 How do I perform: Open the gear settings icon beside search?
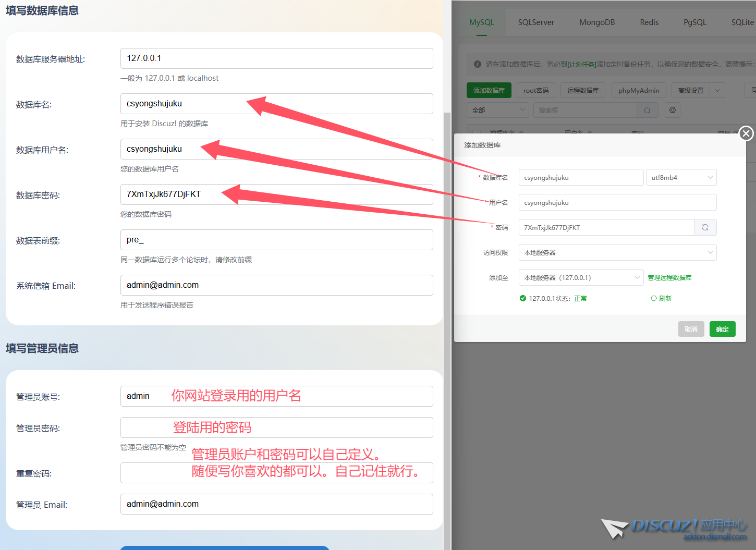[x=673, y=110]
